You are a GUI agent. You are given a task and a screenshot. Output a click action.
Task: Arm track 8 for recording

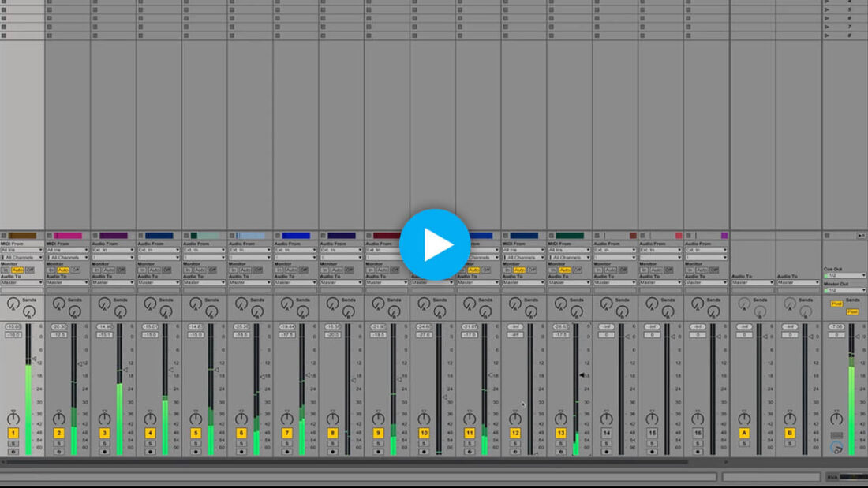pyautogui.click(x=332, y=452)
